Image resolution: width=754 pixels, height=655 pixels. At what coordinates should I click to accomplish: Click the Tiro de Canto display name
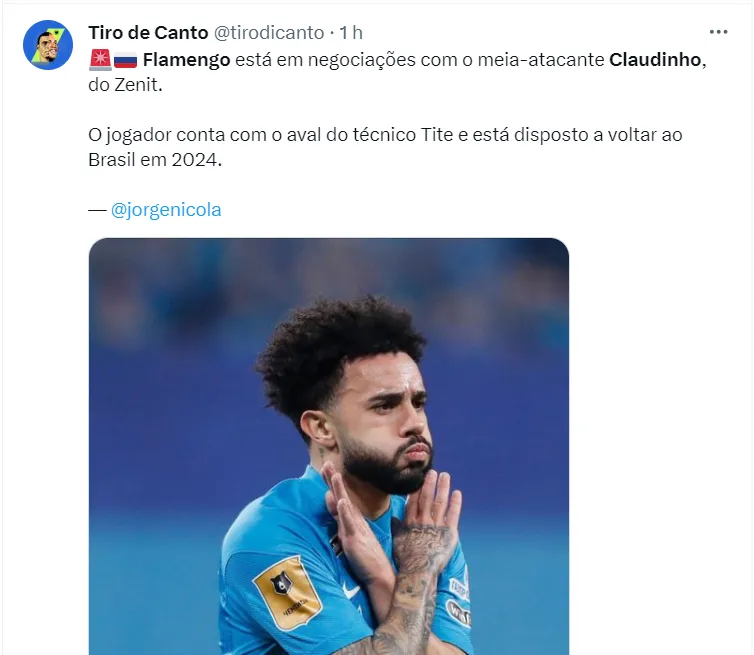[148, 33]
